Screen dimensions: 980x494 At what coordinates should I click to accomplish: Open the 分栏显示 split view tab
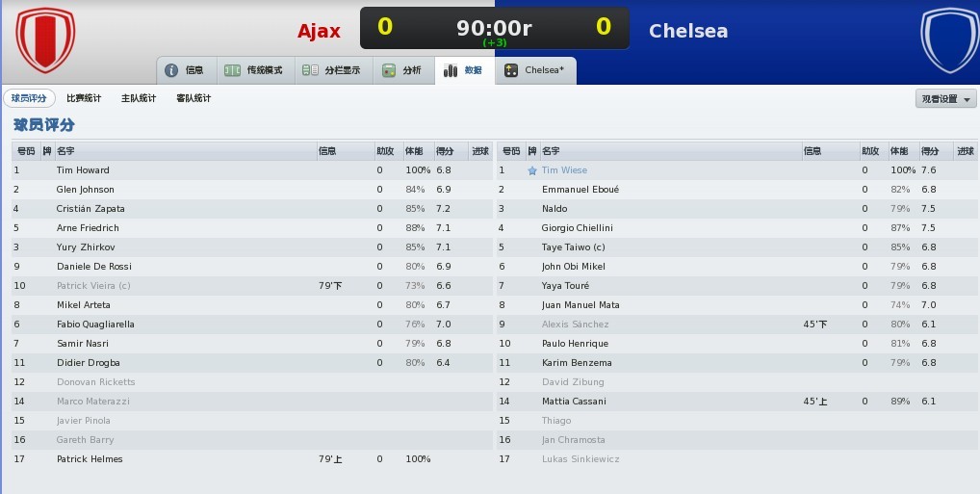pos(334,70)
